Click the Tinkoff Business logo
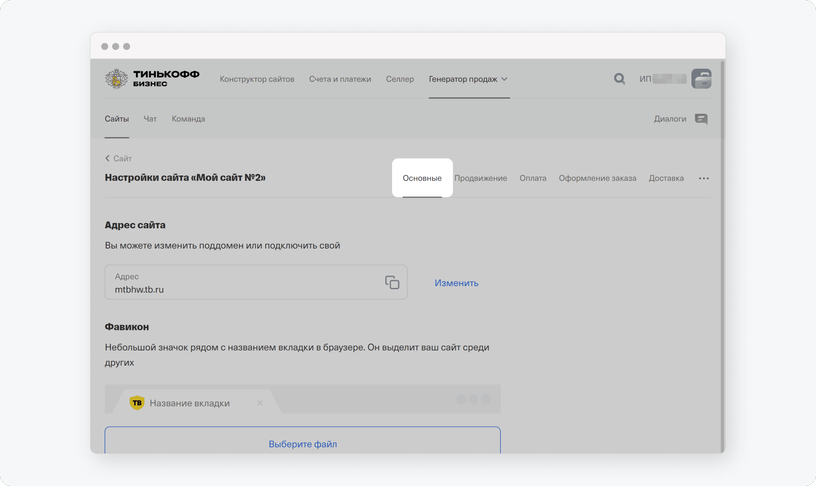This screenshot has height=486, width=816. click(x=152, y=79)
